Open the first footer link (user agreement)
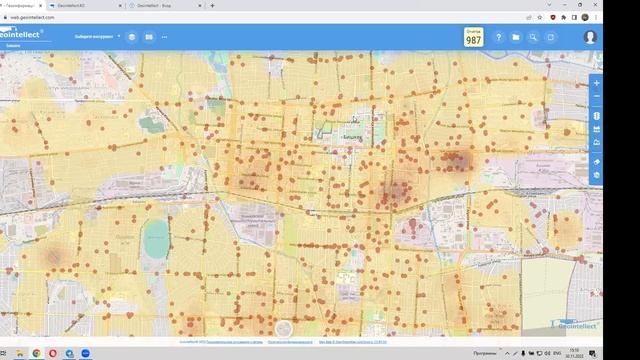 pyautogui.click(x=234, y=342)
